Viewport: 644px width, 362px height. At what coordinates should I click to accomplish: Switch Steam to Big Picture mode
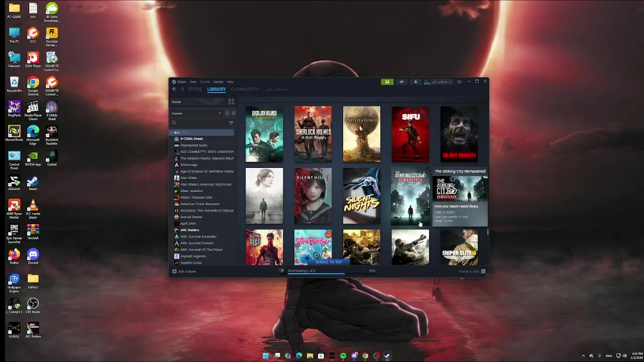(459, 81)
